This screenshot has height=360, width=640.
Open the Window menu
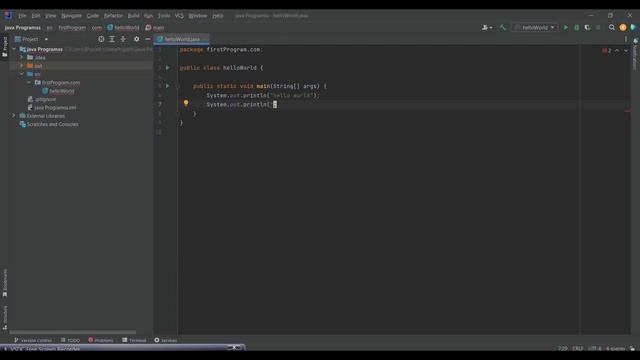198,16
